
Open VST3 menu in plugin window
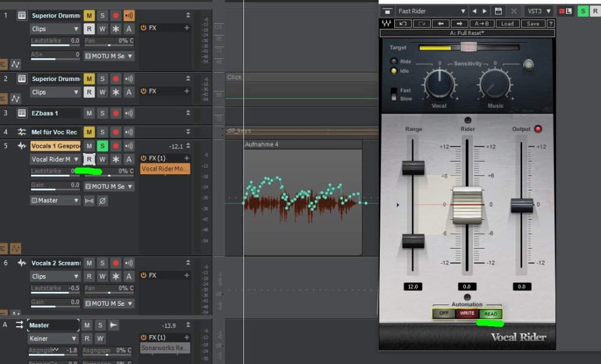point(538,11)
